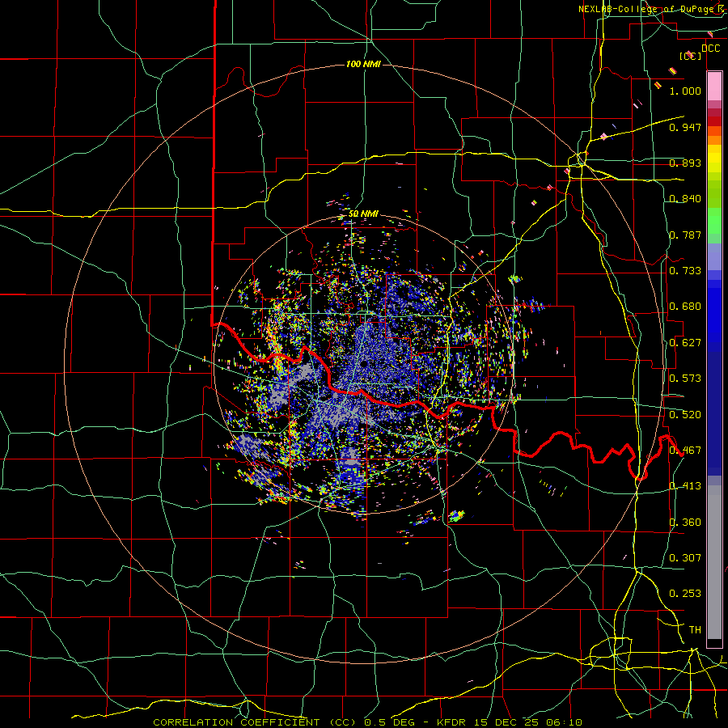Viewport: 728px width, 728px height.
Task: Click the radar site dark center dot
Action: click(365, 364)
